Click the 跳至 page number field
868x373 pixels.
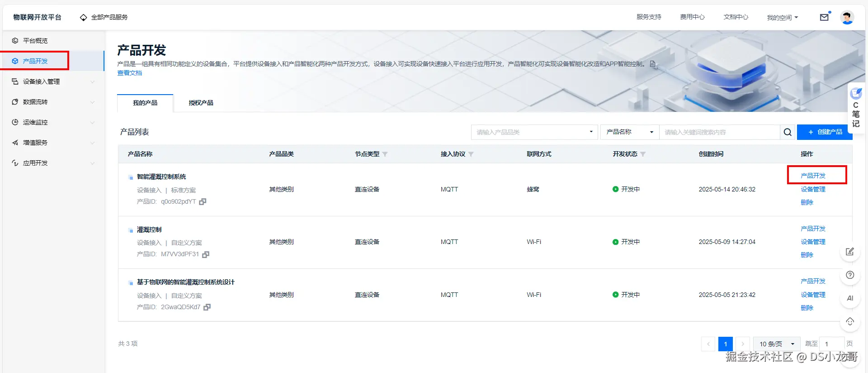(x=832, y=344)
